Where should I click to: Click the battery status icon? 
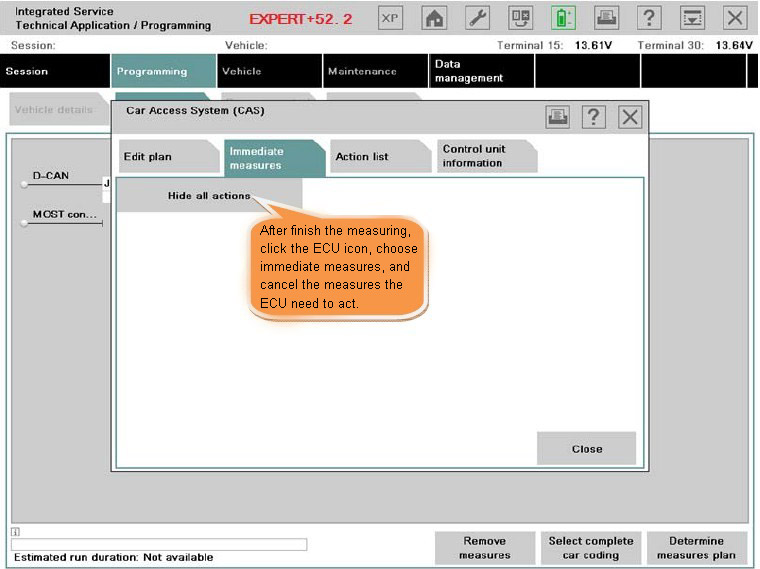pos(563,18)
